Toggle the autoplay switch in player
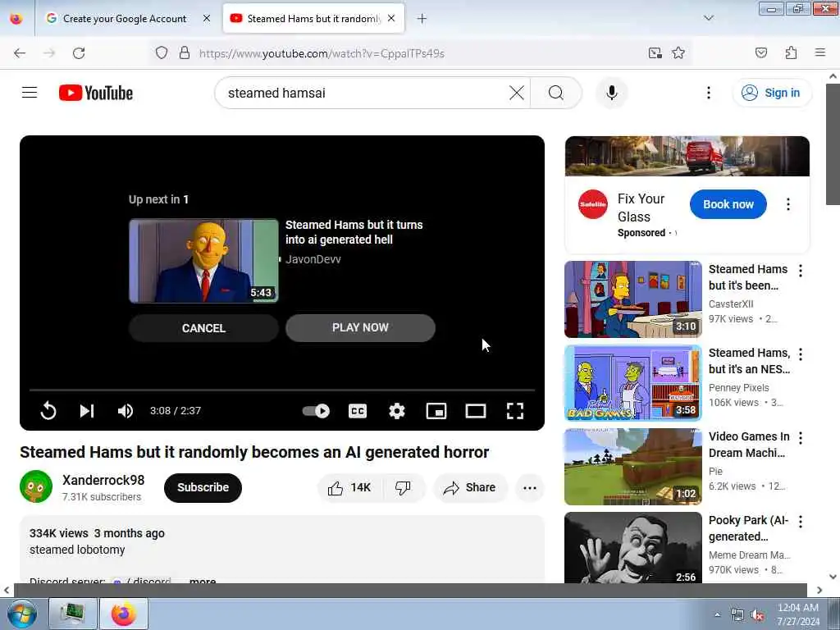The width and height of the screenshot is (840, 630). pos(316,411)
